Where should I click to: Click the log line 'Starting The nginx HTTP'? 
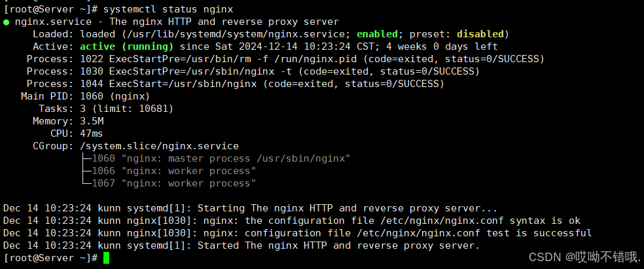250,208
